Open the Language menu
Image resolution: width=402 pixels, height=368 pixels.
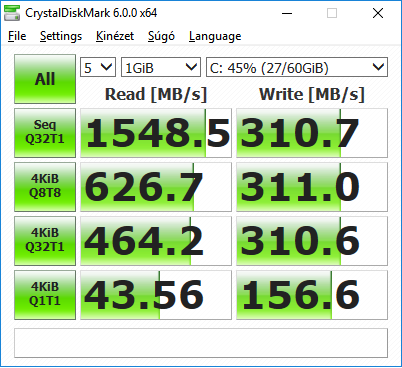point(215,36)
